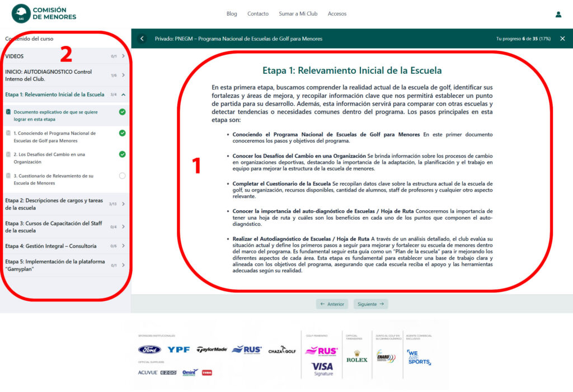573x392 pixels.
Task: Open lesson Documento explicativo de que se quiere lograr
Action: [x=55, y=115]
